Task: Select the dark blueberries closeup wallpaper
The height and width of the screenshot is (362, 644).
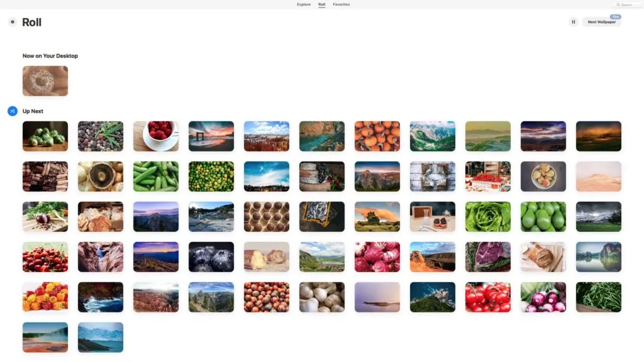Action: pyautogui.click(x=211, y=257)
